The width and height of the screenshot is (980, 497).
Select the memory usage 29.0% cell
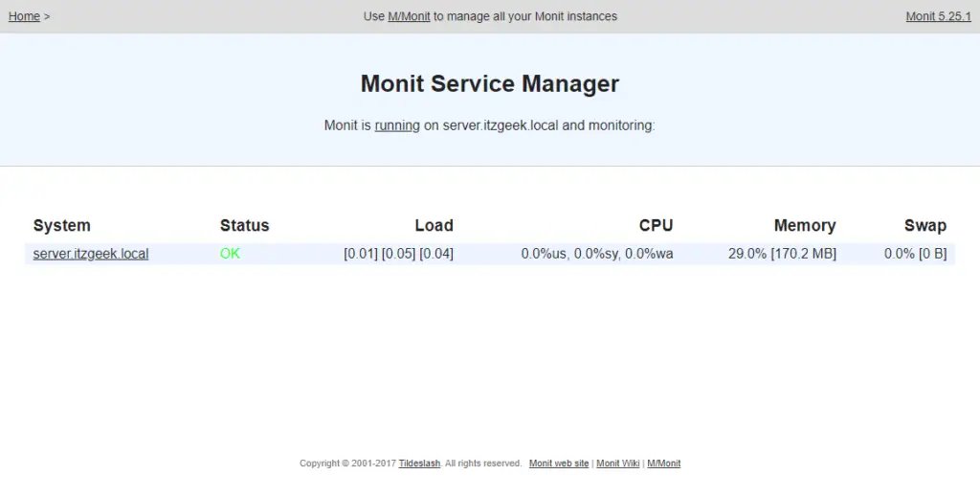click(x=782, y=254)
